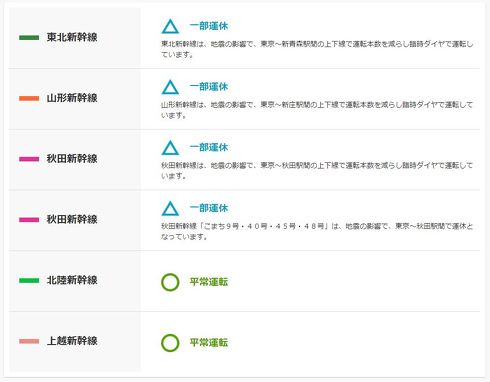The height and width of the screenshot is (382, 490).
Task: Click 一部運休 status label for 東北新幹線
Action: point(209,26)
